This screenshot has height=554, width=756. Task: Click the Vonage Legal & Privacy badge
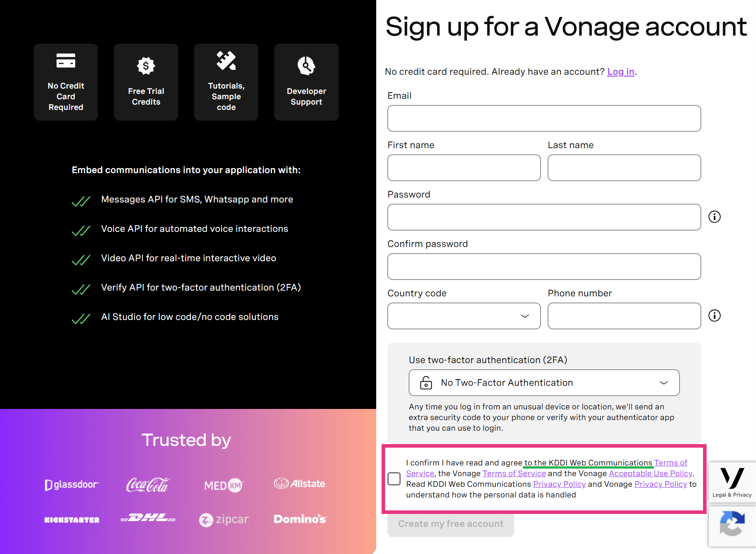click(732, 482)
